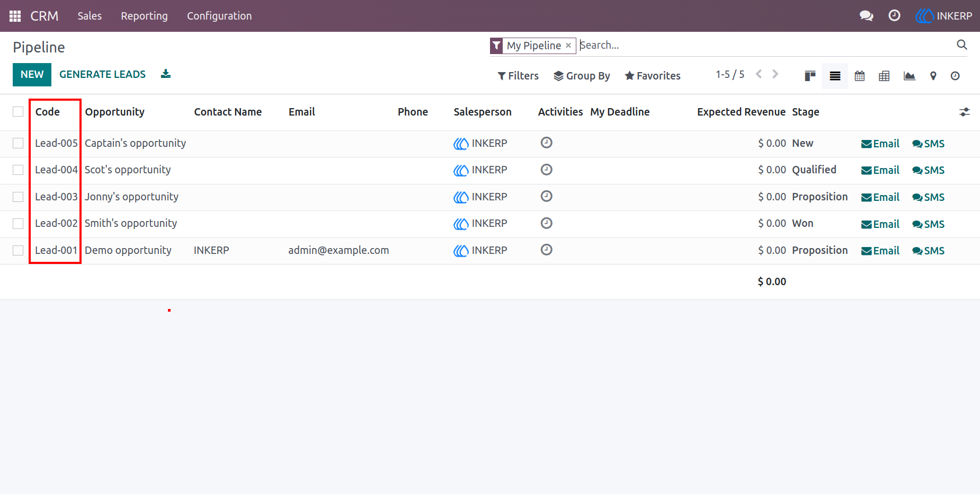Expand the Group By dropdown
Viewport: 980px width, 494px height.
pos(582,76)
